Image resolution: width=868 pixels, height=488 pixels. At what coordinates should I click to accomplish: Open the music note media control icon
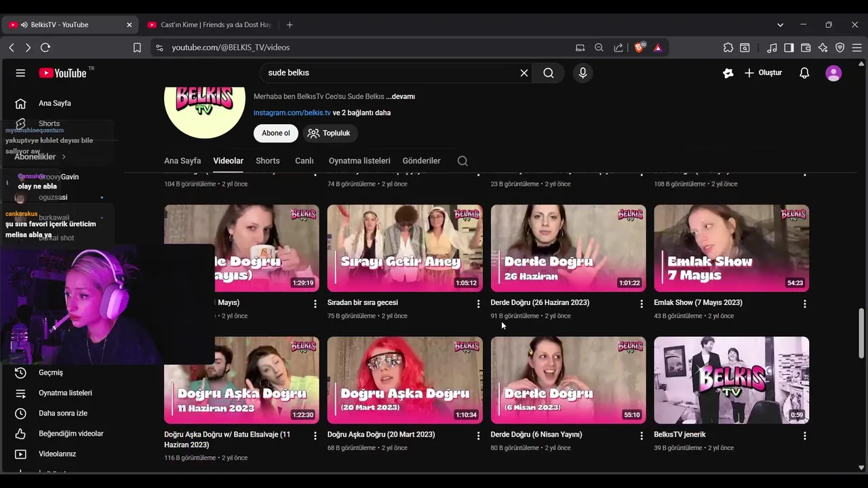click(772, 47)
